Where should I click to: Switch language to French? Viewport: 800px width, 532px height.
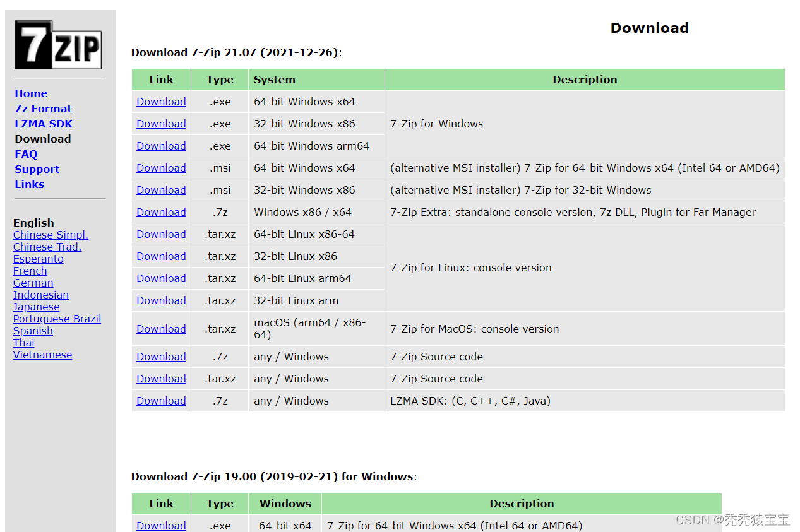[30, 271]
